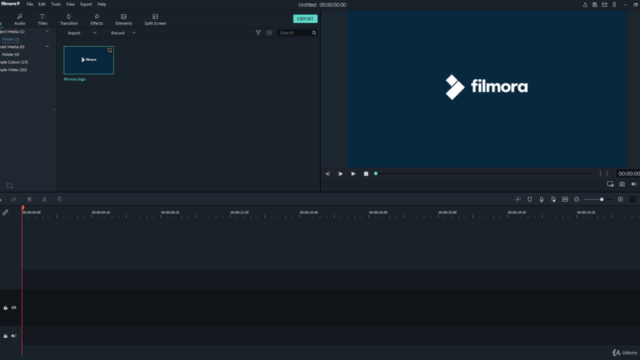Add a new folder via folder icon
Screen dimensions: 640x360
10,185
